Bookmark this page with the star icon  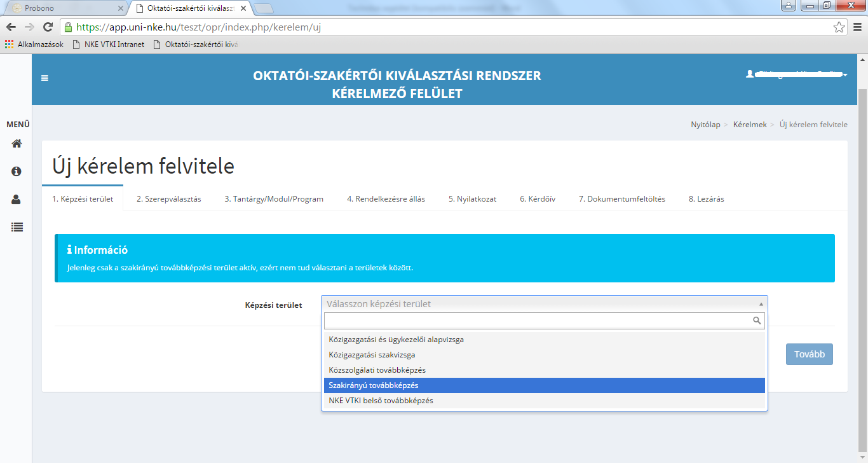[x=839, y=27]
